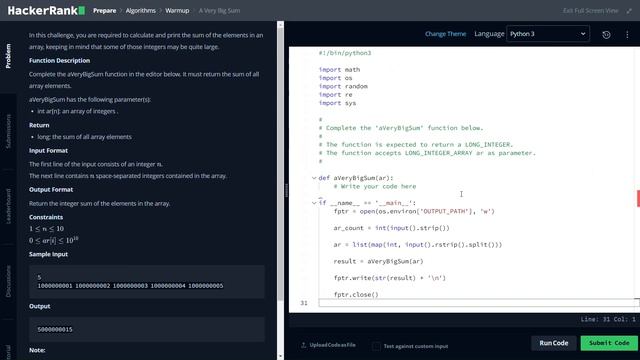
Task: Click the 'import random' line
Action: 343,87
